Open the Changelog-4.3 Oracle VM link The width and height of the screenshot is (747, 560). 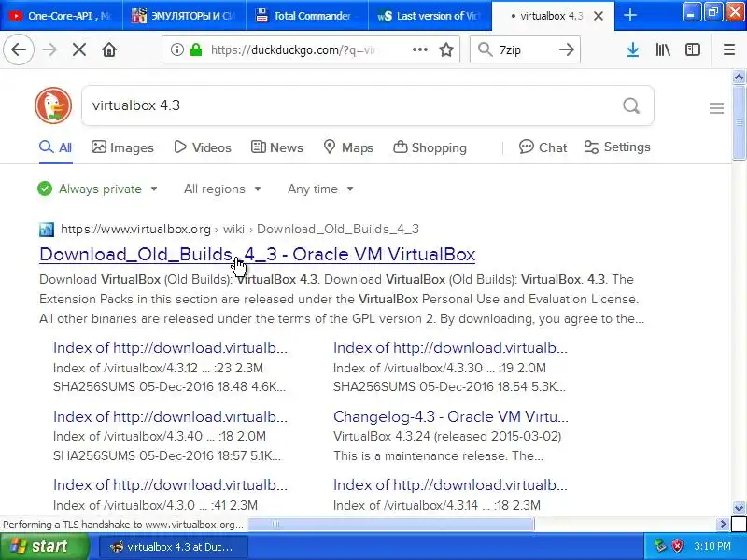pyautogui.click(x=451, y=416)
